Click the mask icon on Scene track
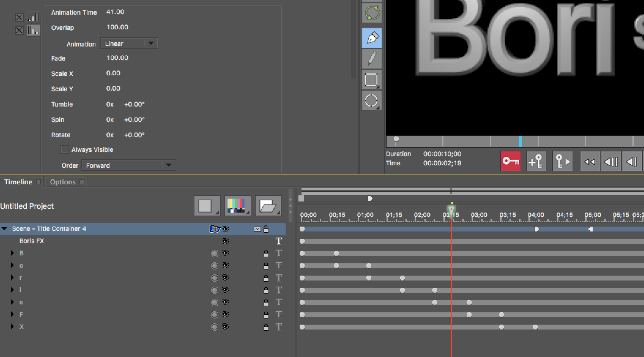 click(x=257, y=229)
